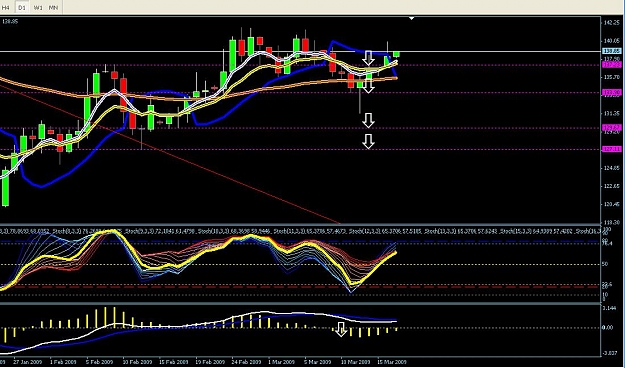
Task: Click the 124.85 price scale value
Action: [612, 168]
